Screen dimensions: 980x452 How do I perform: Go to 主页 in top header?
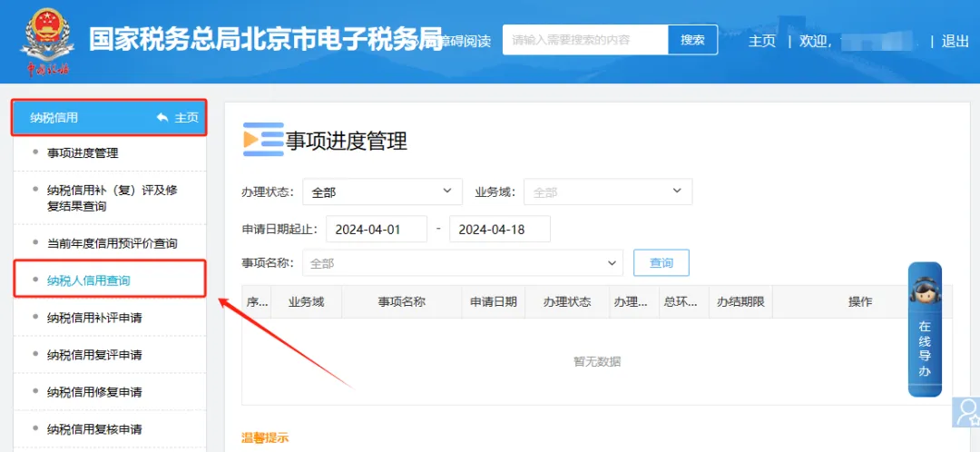pyautogui.click(x=762, y=41)
